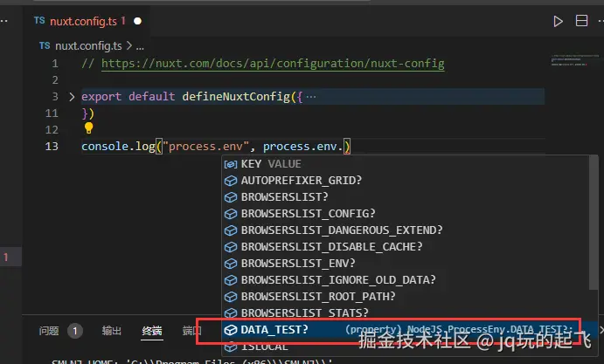Choose AUTOPREFIXER_GRID? from suggestions

[406, 181]
